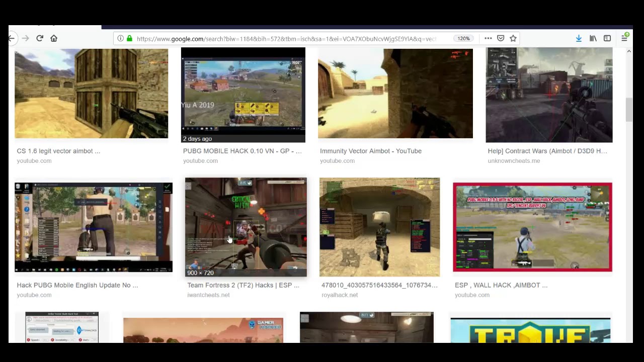Click youtube.com under Immunity Vector Aimbot

pos(337,161)
